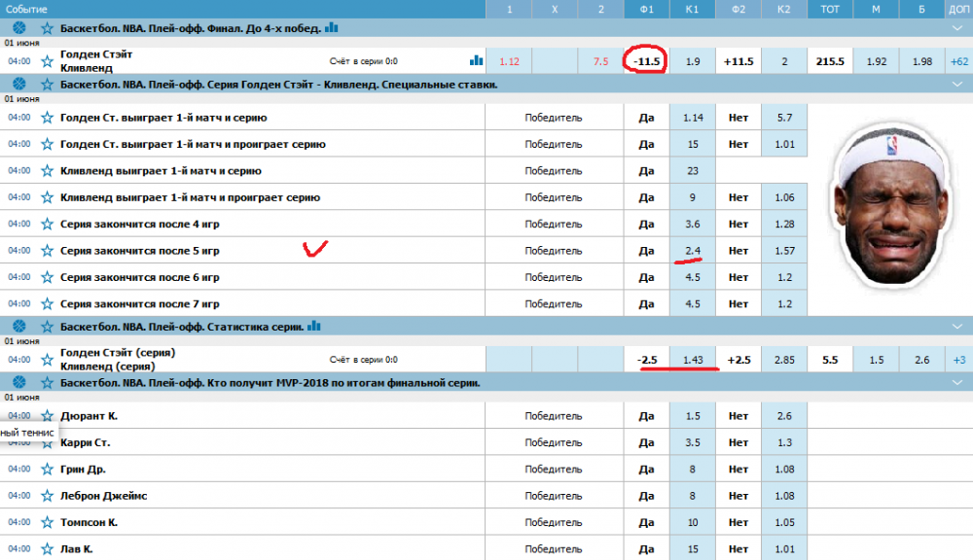Toggle favorite star for Дюрант К. row
The height and width of the screenshot is (560, 973).
point(47,416)
